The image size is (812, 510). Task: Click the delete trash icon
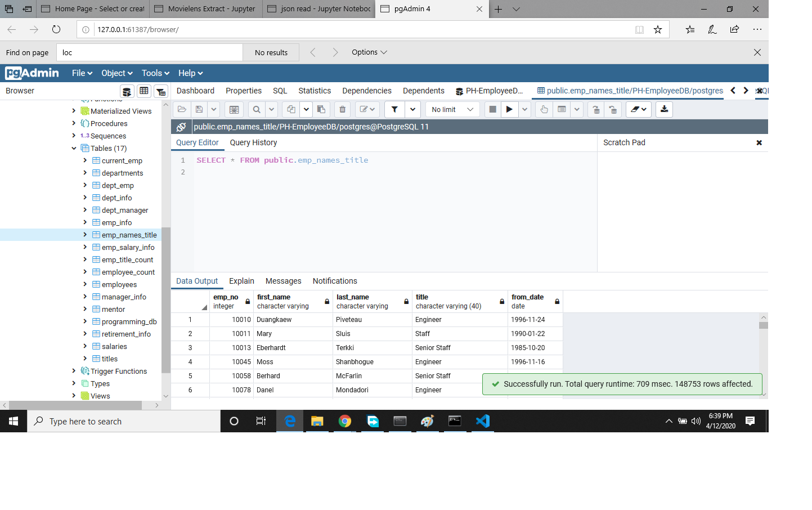pyautogui.click(x=342, y=109)
